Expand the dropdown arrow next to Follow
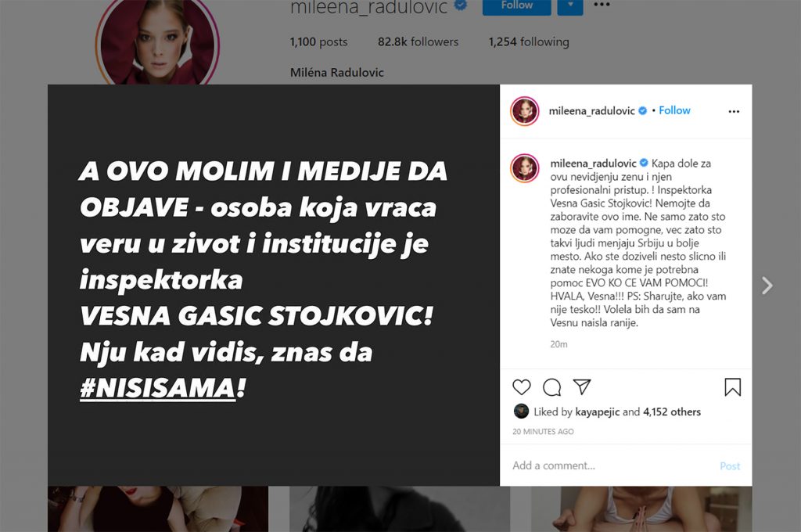The height and width of the screenshot is (532, 801). pyautogui.click(x=570, y=5)
